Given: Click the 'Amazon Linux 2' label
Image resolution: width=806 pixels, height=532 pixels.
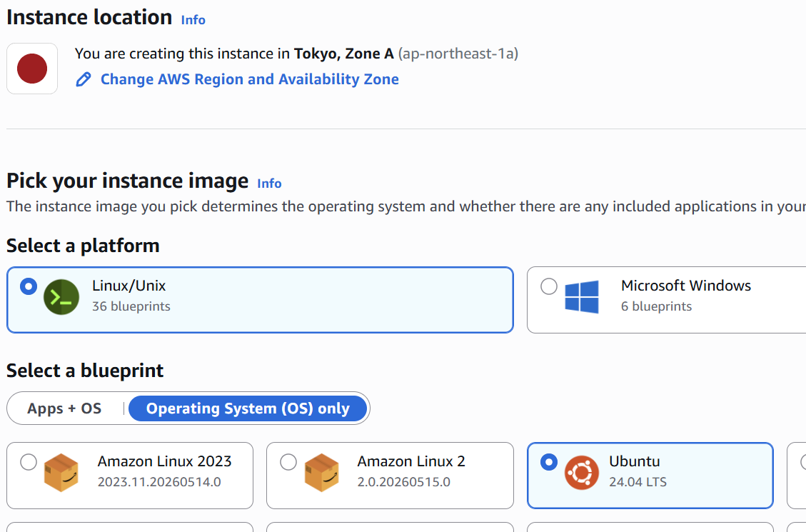Looking at the screenshot, I should click(x=411, y=461).
